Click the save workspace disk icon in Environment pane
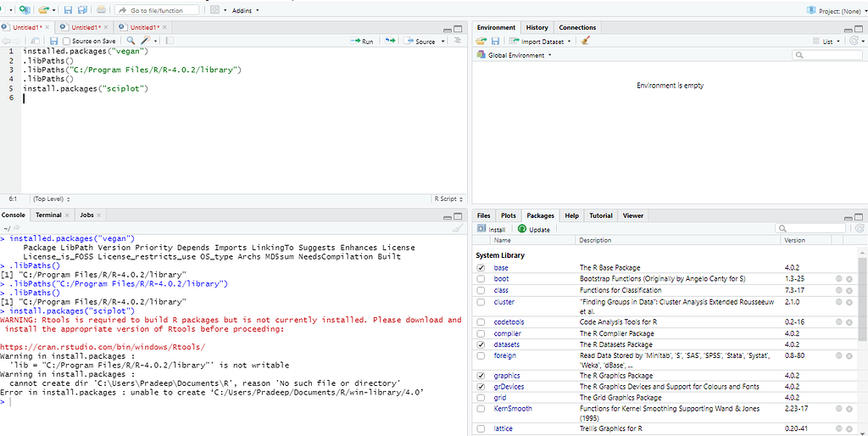 pyautogui.click(x=495, y=41)
